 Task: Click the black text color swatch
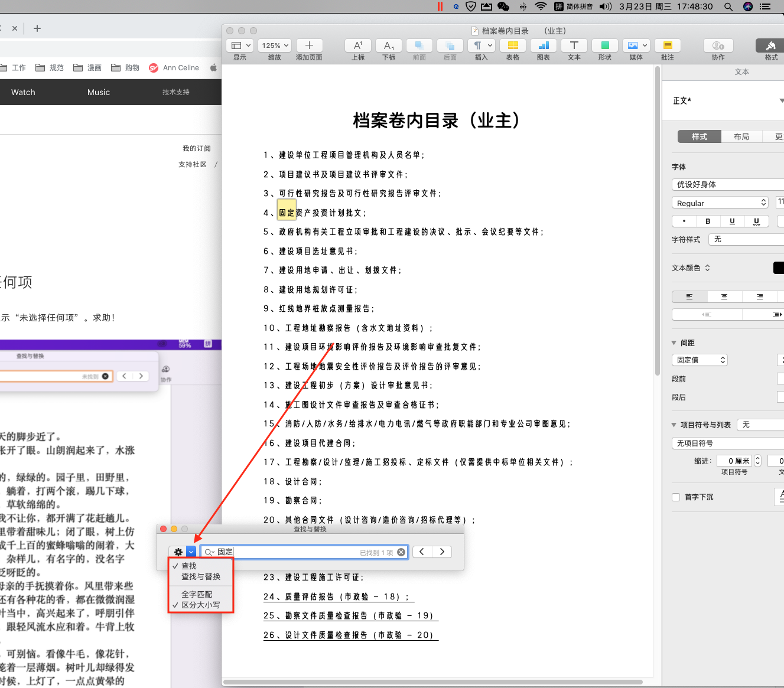[778, 268]
